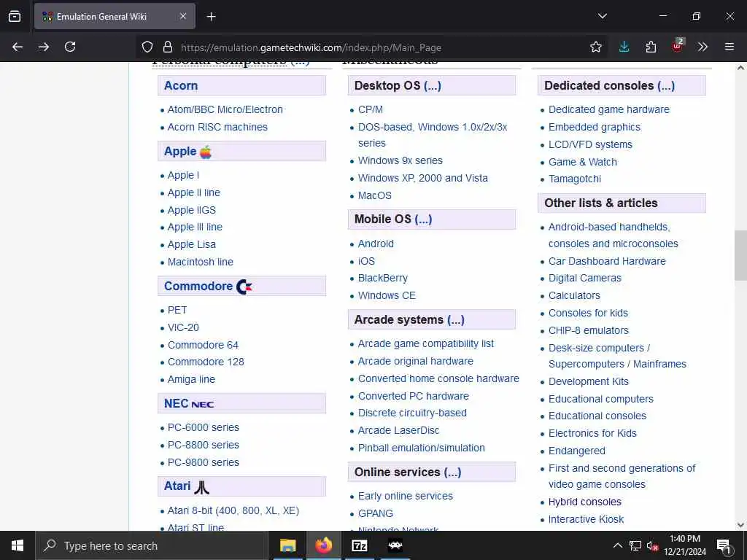Expand the Online services (...) link
747x560 pixels.
[x=452, y=472]
